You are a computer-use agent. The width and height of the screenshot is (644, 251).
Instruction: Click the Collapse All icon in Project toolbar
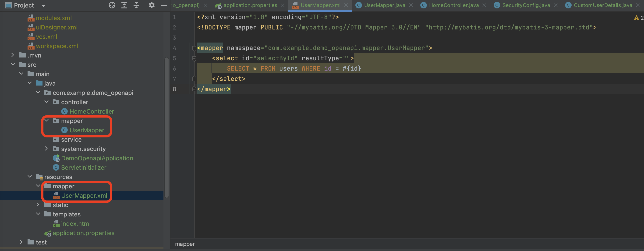(136, 5)
